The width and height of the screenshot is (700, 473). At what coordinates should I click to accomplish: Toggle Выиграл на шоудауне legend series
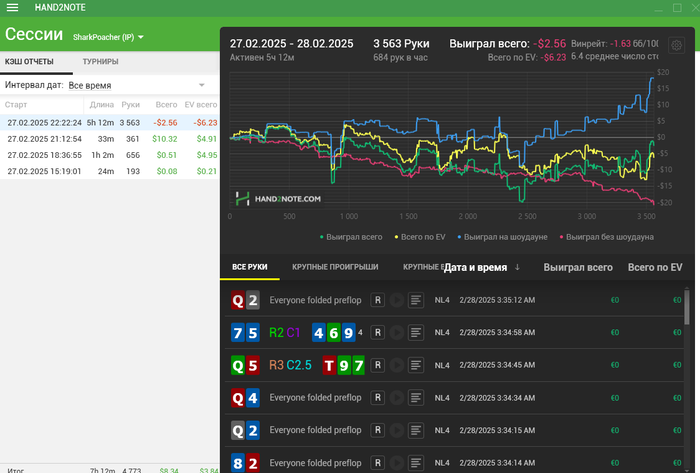(502, 237)
